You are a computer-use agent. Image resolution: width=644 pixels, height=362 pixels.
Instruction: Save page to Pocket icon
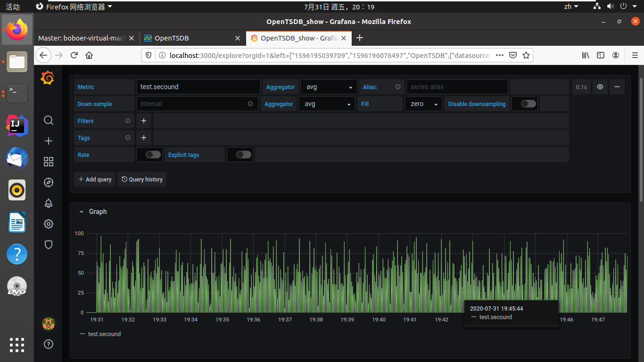click(513, 55)
